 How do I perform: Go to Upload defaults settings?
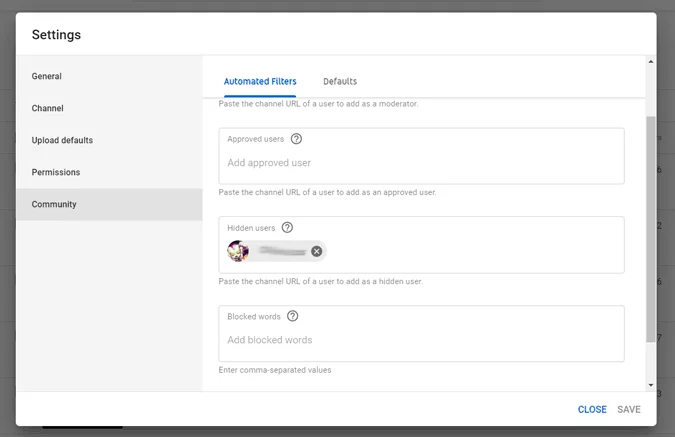62,140
